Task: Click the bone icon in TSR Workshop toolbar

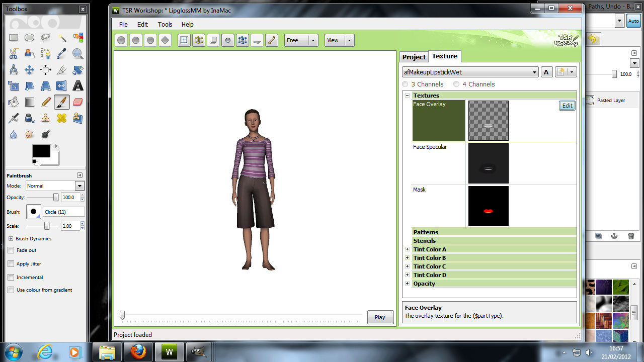Action: click(272, 40)
